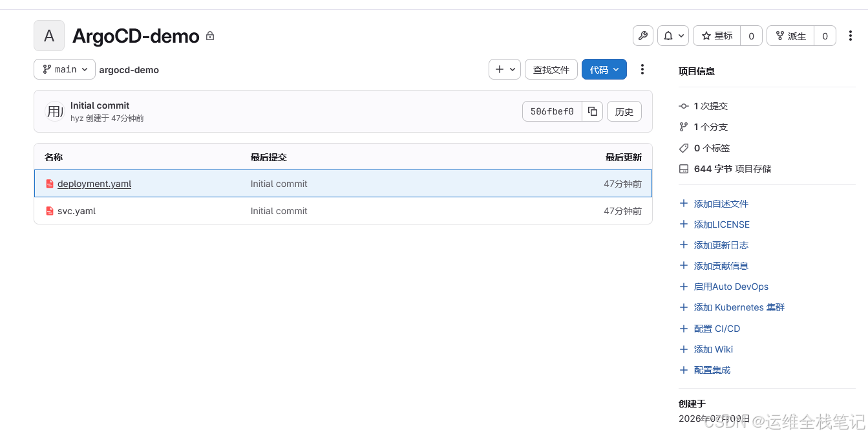Screen dimensions: 868x436
Task: Open the plus add-file dropdown
Action: (x=505, y=69)
